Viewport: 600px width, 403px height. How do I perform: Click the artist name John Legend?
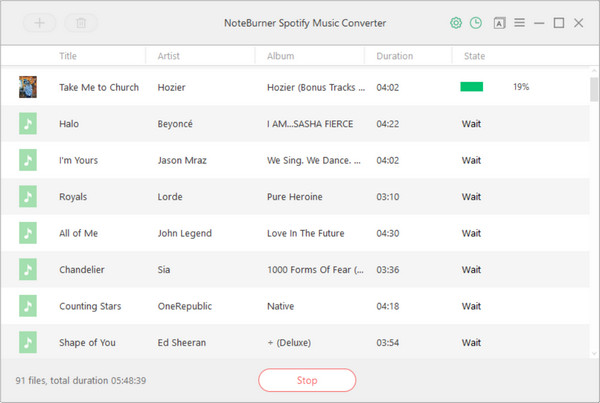point(184,233)
